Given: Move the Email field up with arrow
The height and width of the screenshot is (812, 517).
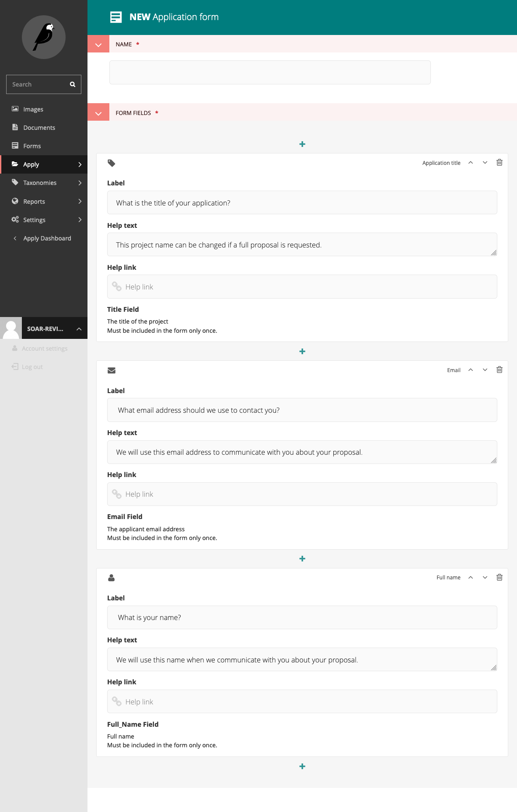Looking at the screenshot, I should coord(471,369).
